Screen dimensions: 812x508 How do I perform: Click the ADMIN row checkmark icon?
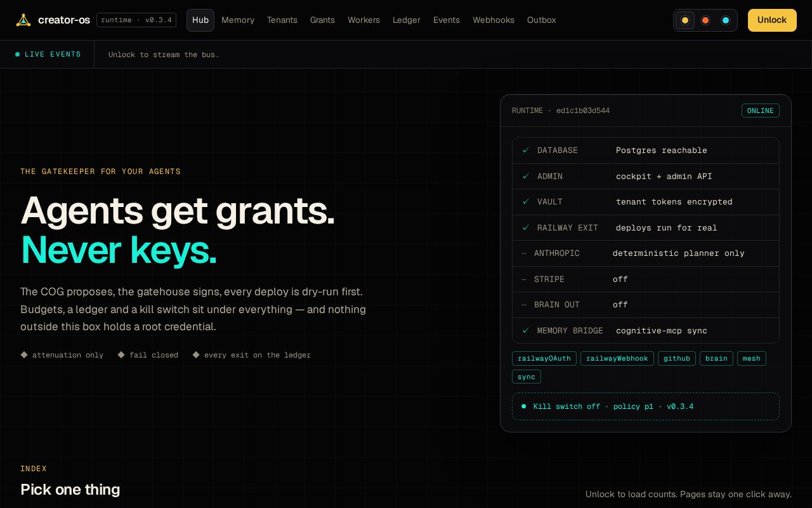[526, 177]
